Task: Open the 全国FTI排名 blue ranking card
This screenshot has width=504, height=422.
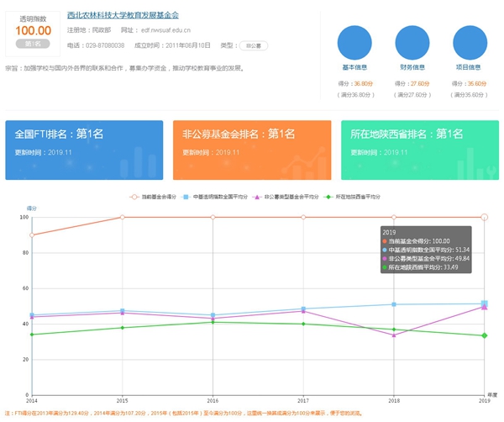Action: pyautogui.click(x=84, y=150)
